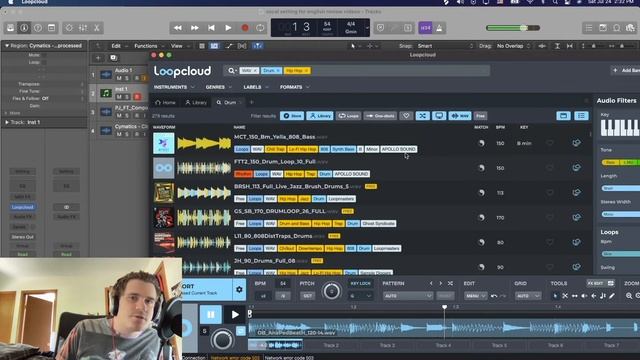Screen dimensions: 640x360
Task: Toggle the Logic metronome button
Action: (439, 28)
